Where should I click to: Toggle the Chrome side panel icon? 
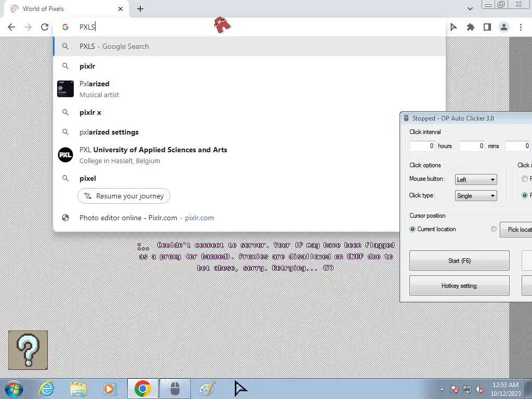[487, 27]
